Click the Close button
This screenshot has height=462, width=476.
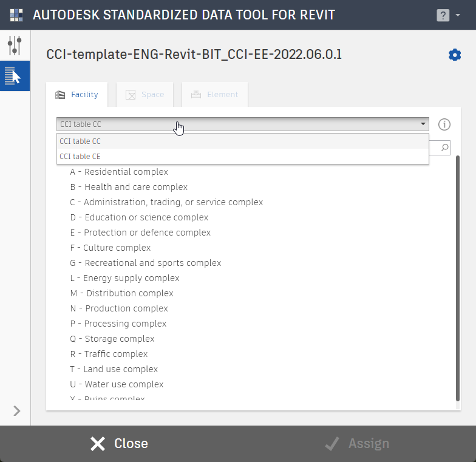point(119,443)
